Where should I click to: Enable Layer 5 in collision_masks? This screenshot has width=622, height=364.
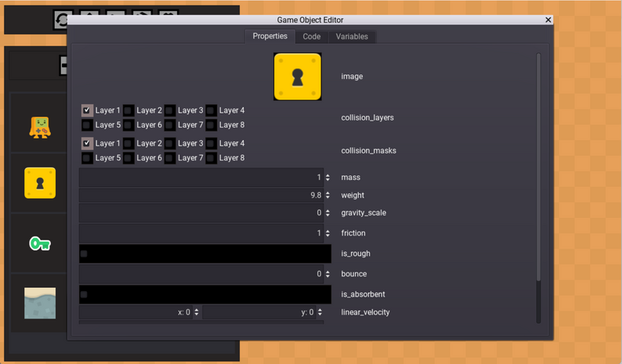click(87, 158)
